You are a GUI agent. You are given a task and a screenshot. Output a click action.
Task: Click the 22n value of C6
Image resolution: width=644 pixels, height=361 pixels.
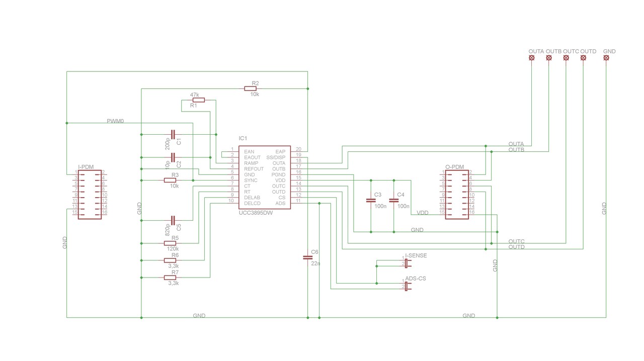pos(315,263)
